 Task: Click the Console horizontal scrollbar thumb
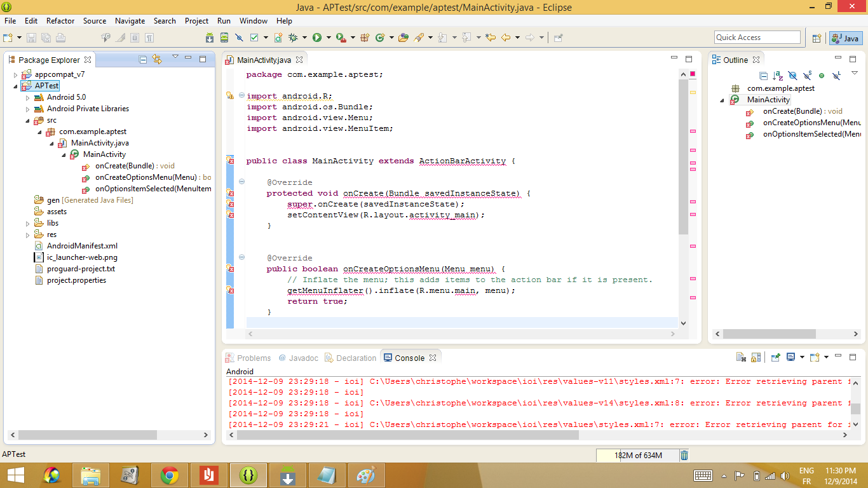[407, 435]
